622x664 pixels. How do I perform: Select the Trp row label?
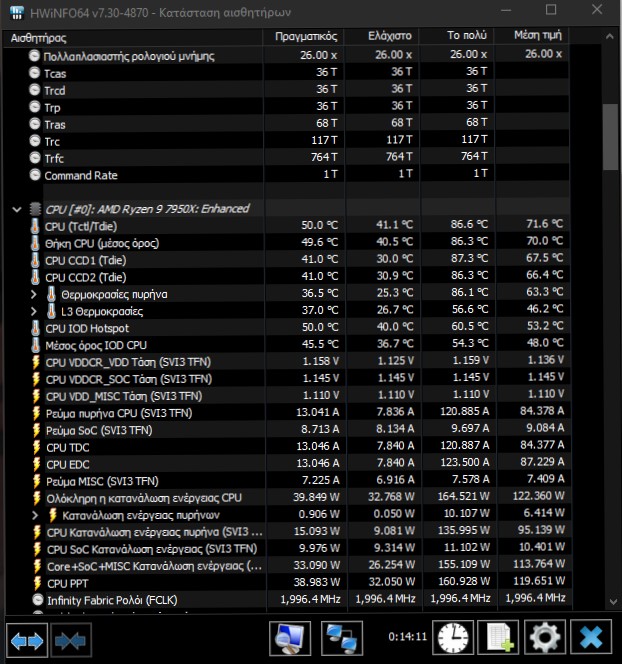(x=52, y=108)
